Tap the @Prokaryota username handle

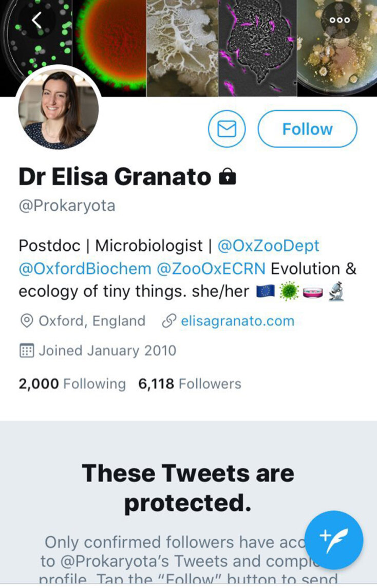67,206
